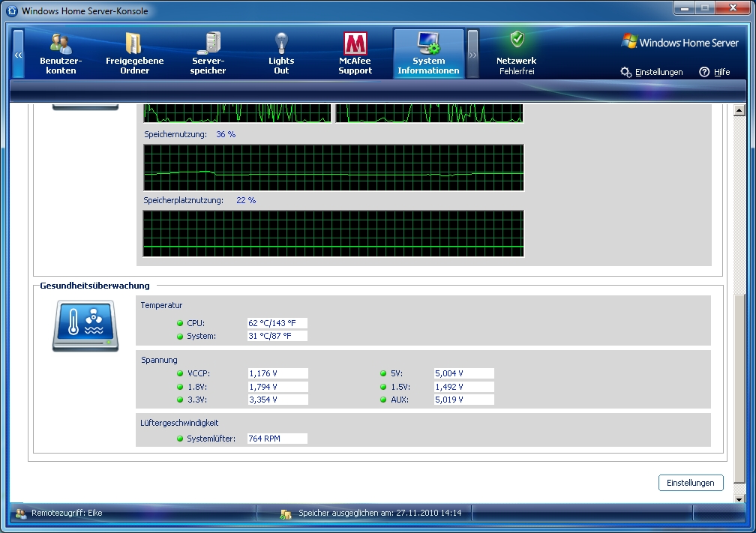Screen dimensions: 756x533
Task: Click the vertical scrollbar thumb
Action: click(739, 388)
